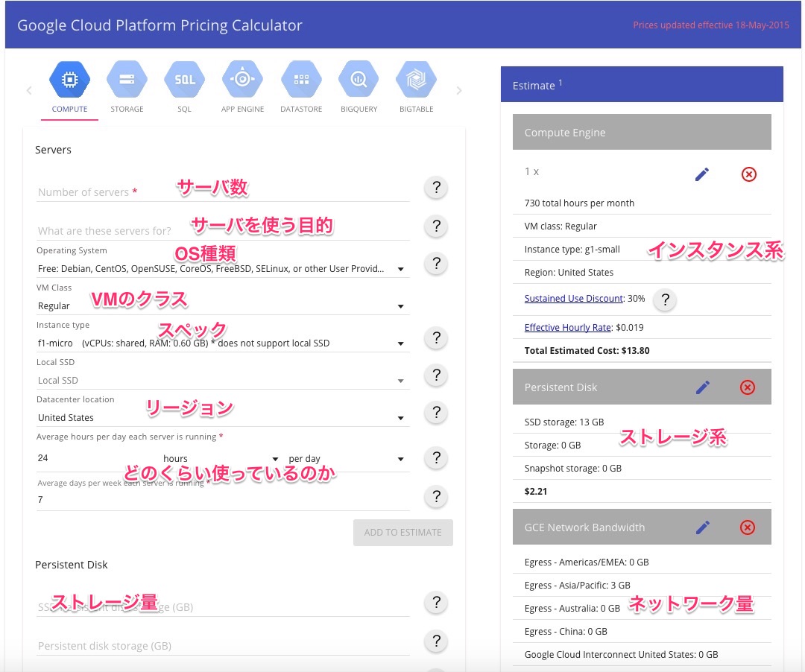Select the Datastore product icon

[301, 80]
